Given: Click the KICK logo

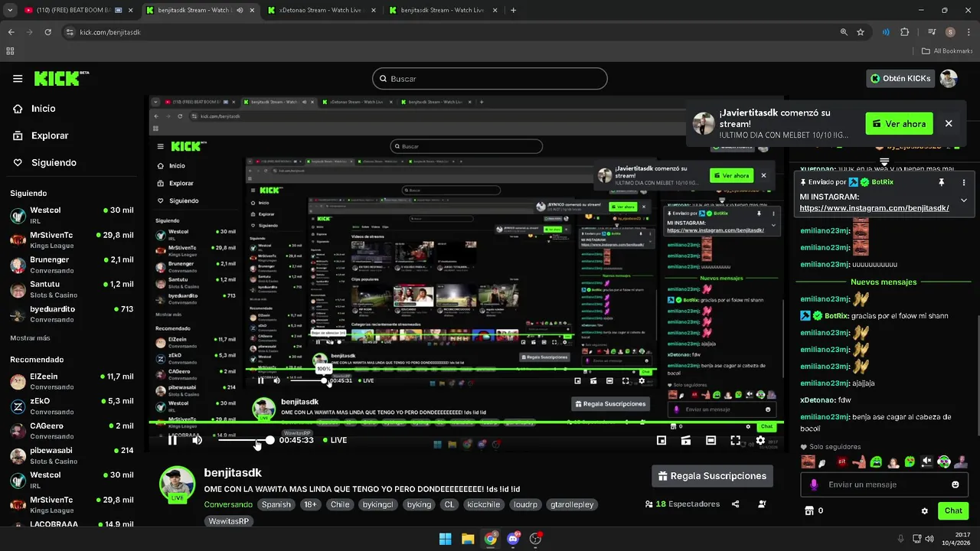Looking at the screenshot, I should pyautogui.click(x=61, y=78).
